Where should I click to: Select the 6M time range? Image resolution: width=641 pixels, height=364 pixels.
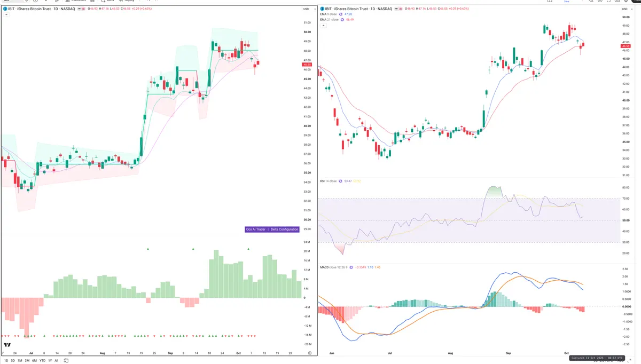click(x=34, y=361)
